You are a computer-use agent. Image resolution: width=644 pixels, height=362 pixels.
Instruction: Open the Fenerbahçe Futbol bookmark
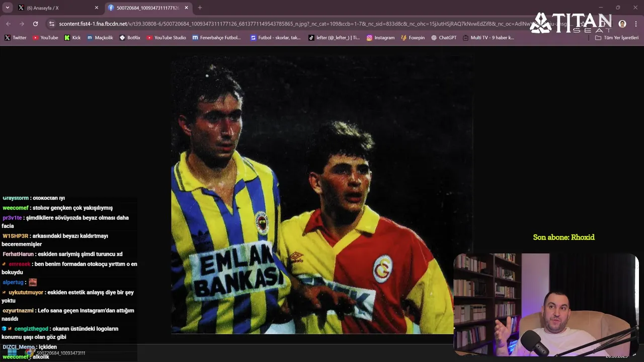216,38
